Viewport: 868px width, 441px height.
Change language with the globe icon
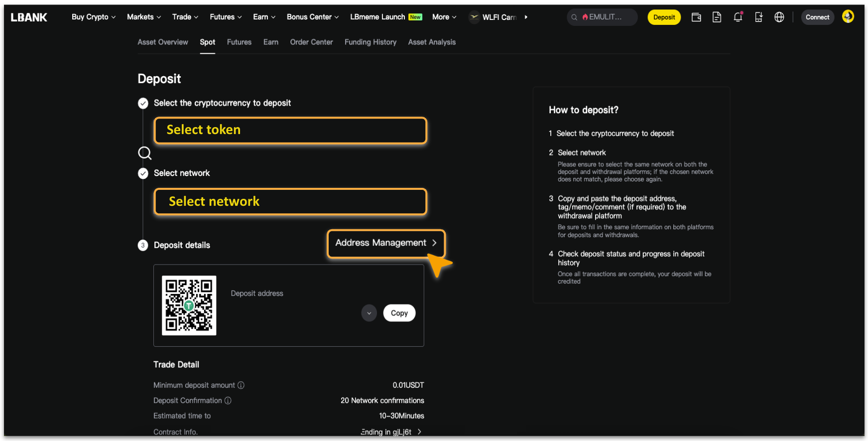pos(779,17)
